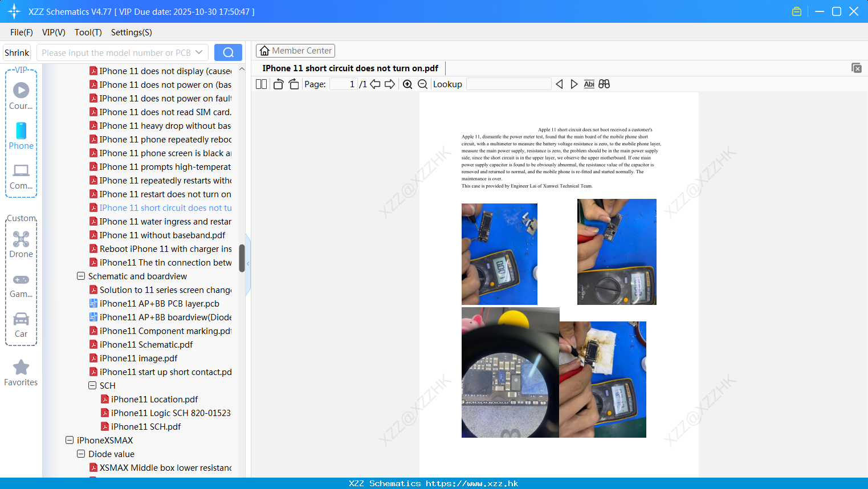
Task: Click the sidebar collapse handle
Action: pos(248,263)
